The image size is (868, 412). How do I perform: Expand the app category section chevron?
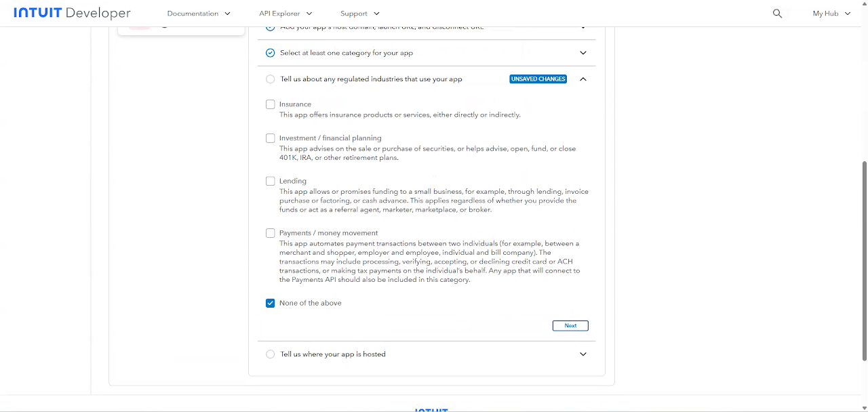pyautogui.click(x=583, y=53)
